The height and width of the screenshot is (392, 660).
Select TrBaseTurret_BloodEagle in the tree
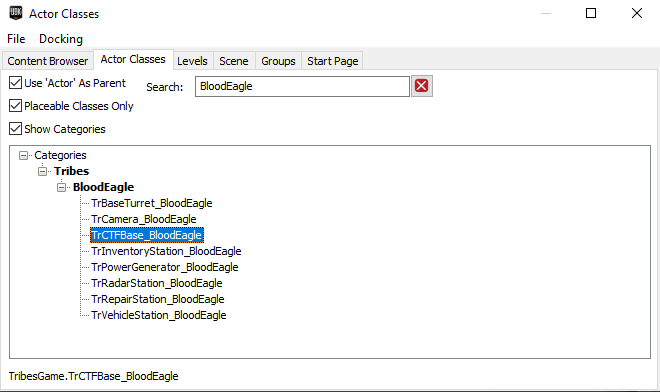click(152, 203)
